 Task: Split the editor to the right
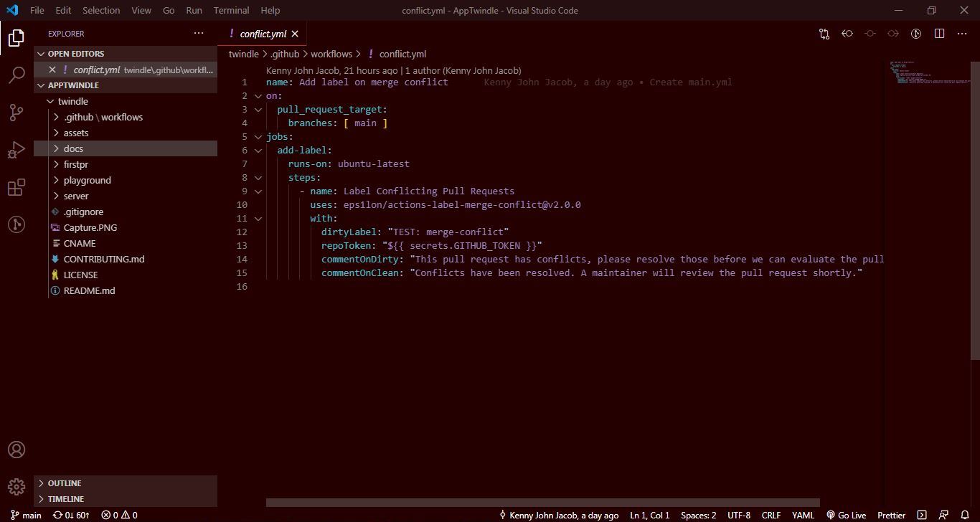(x=939, y=34)
